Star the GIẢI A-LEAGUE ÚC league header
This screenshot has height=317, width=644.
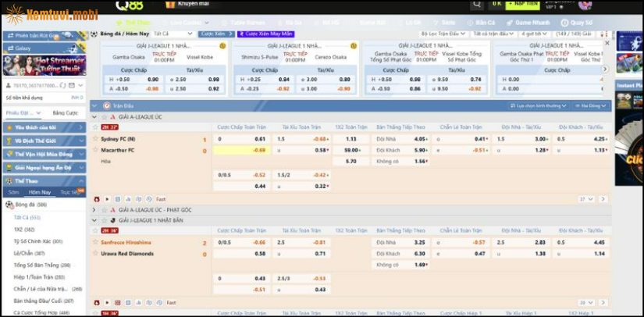tap(104, 117)
